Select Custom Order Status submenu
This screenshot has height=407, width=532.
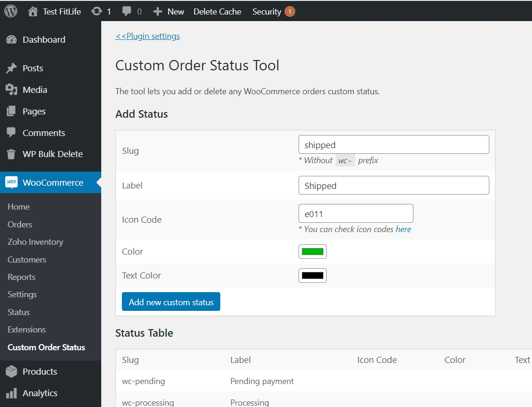46,347
